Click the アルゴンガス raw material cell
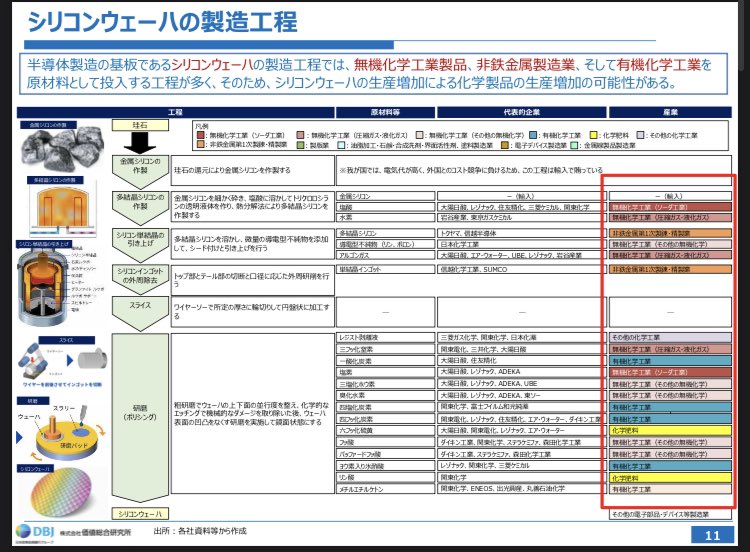The image size is (750, 552). [x=386, y=255]
